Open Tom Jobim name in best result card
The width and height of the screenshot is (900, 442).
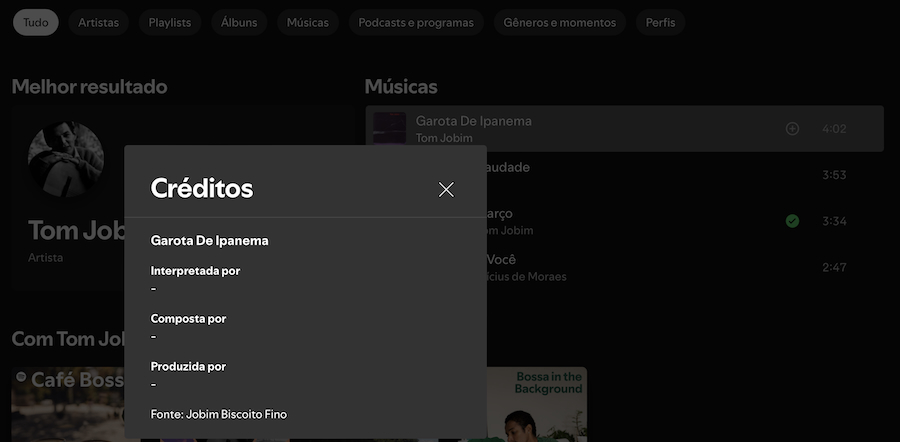pyautogui.click(x=76, y=230)
